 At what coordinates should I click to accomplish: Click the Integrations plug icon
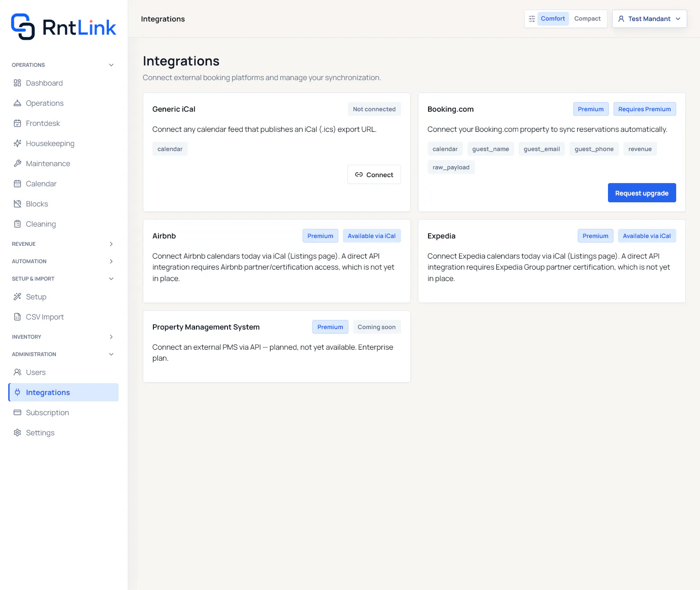coord(17,392)
